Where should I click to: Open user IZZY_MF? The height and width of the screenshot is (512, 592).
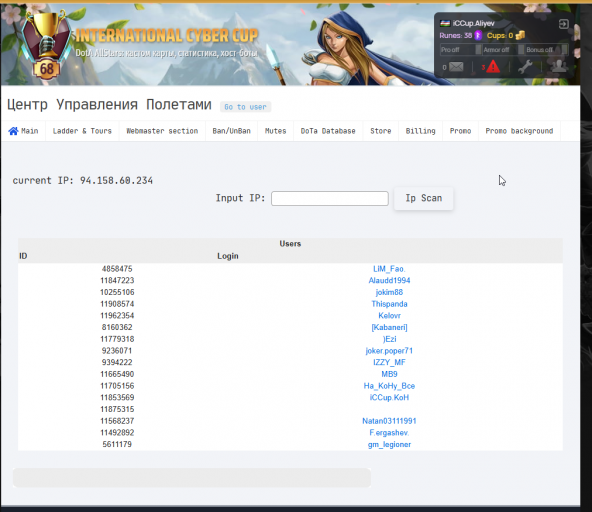389,362
